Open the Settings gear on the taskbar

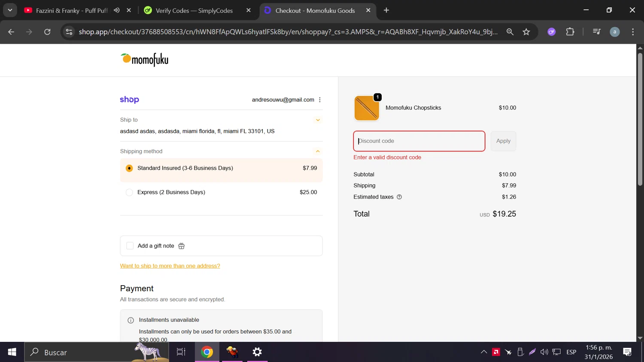(x=257, y=352)
